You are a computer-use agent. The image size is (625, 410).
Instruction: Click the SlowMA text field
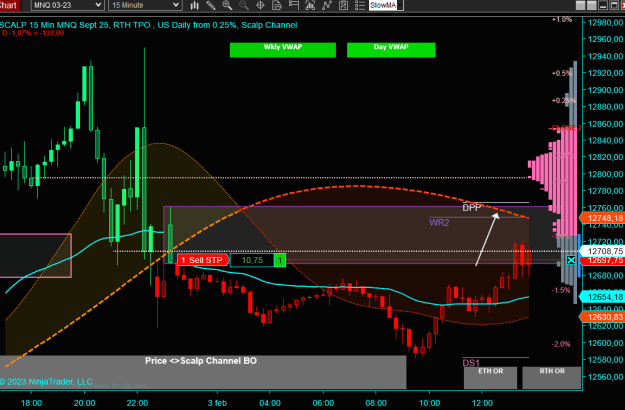pyautogui.click(x=383, y=5)
